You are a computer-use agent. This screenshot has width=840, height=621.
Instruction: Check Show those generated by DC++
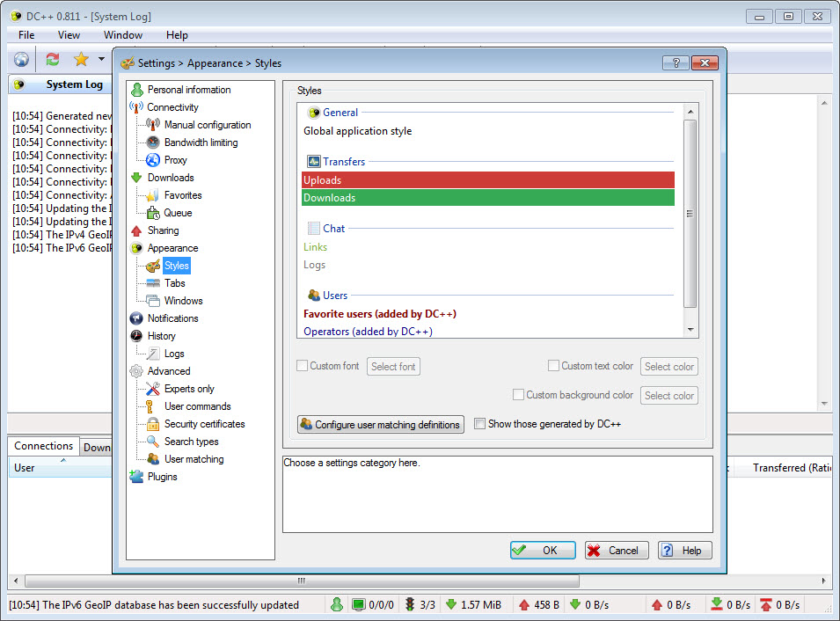pos(479,423)
